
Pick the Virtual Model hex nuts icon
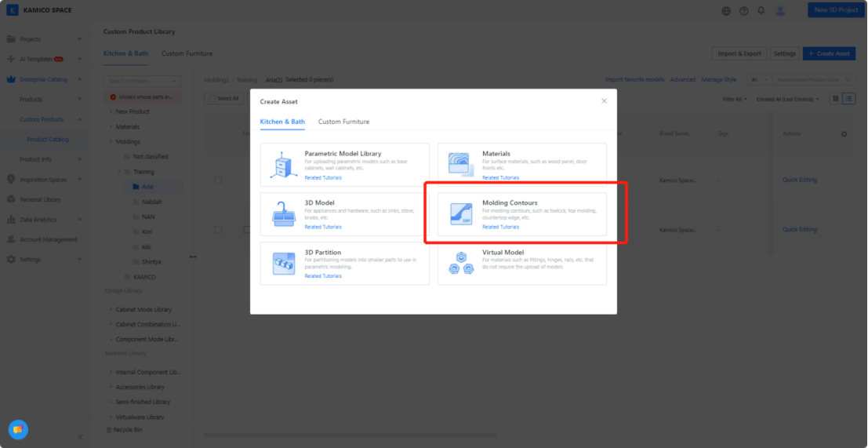point(460,264)
